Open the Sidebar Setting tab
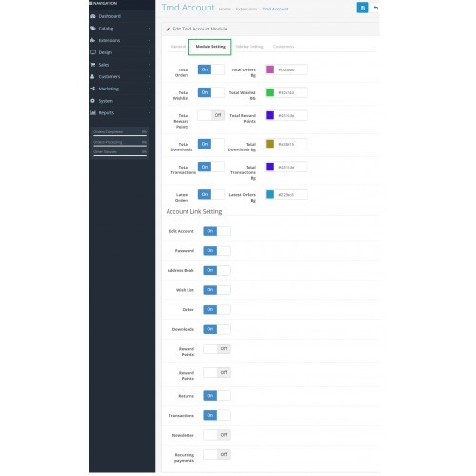The image size is (476, 476). pos(249,47)
